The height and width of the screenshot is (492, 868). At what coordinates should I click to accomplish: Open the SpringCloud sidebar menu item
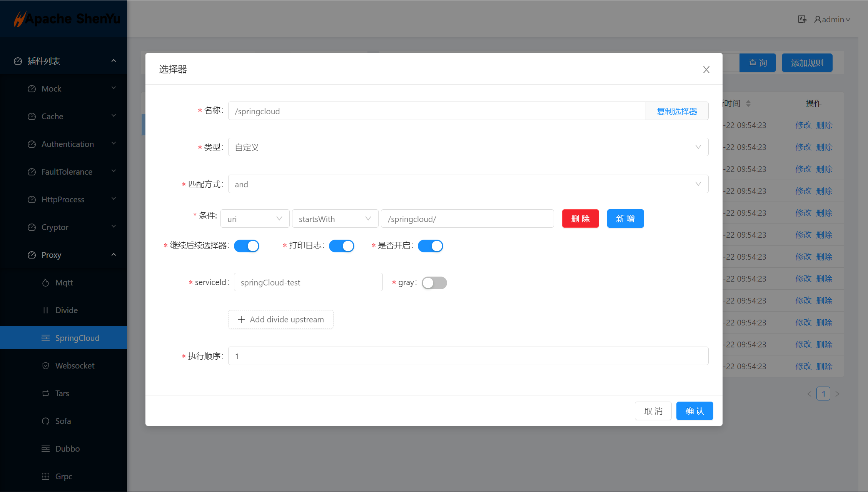point(77,338)
